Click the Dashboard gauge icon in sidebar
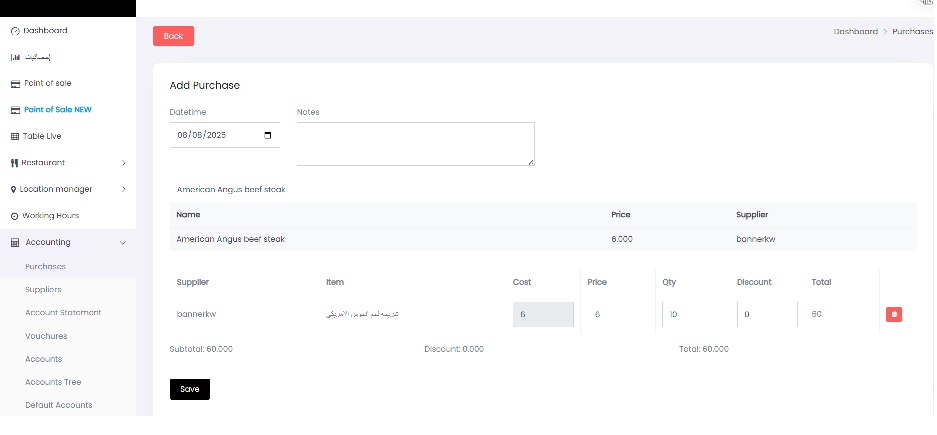The height and width of the screenshot is (435, 937). [15, 31]
